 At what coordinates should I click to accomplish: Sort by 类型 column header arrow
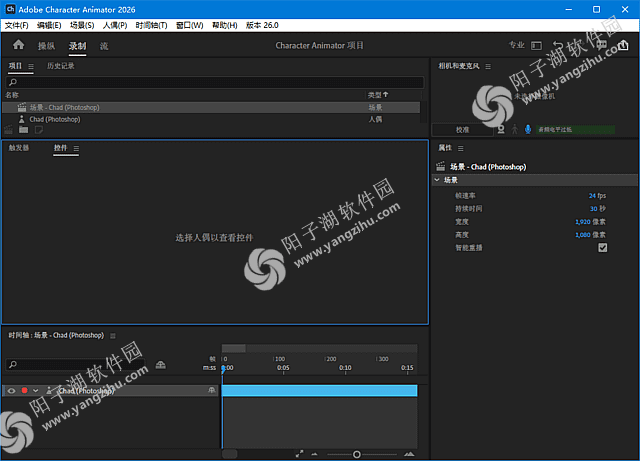tap(386, 95)
